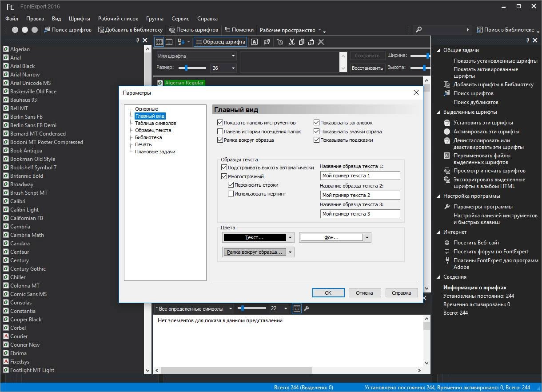
Task: Uncheck Показывать подсказки checkbox
Action: (x=316, y=140)
